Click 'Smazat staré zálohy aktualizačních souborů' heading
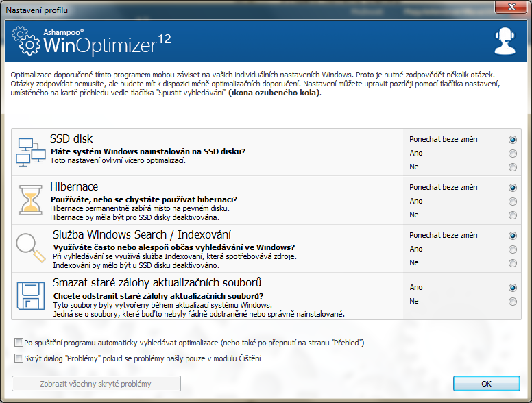Viewport: 532px width, 403px height. click(x=157, y=282)
